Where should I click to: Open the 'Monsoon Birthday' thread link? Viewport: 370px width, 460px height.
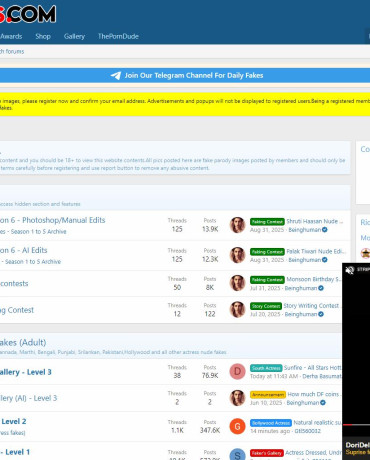coord(314,279)
